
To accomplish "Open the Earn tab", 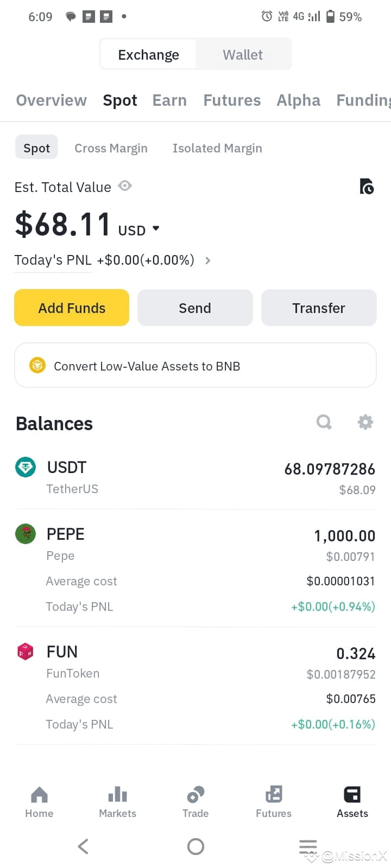I will [169, 100].
